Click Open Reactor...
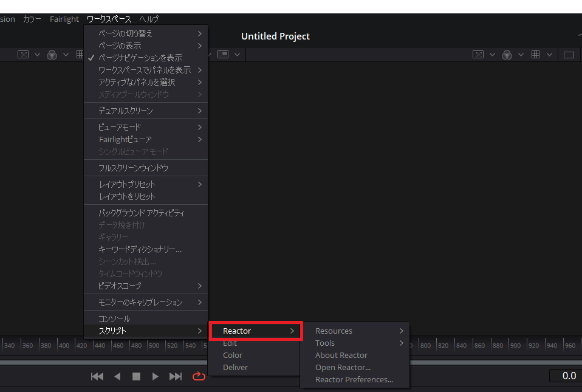Image resolution: width=582 pixels, height=392 pixels. click(x=355, y=368)
